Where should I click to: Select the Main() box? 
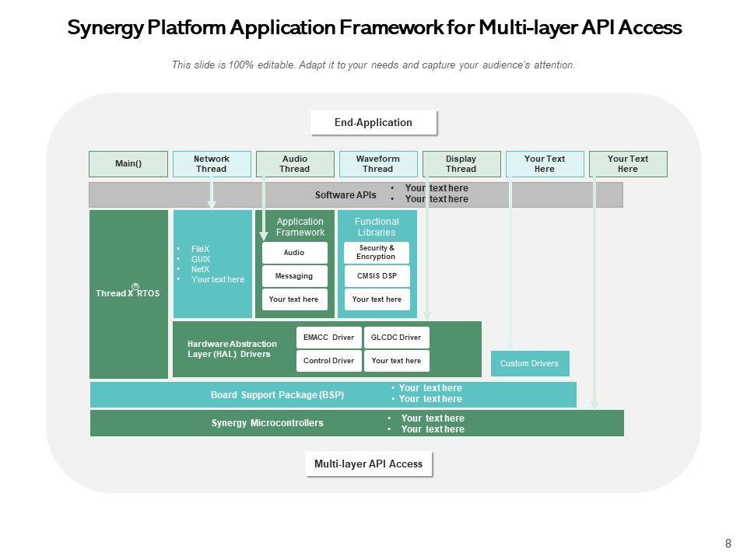[128, 164]
